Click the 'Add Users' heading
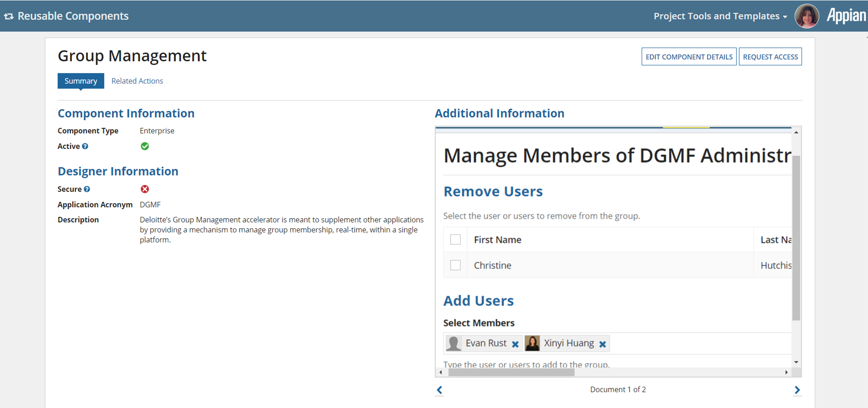This screenshot has width=868, height=408. pyautogui.click(x=479, y=301)
